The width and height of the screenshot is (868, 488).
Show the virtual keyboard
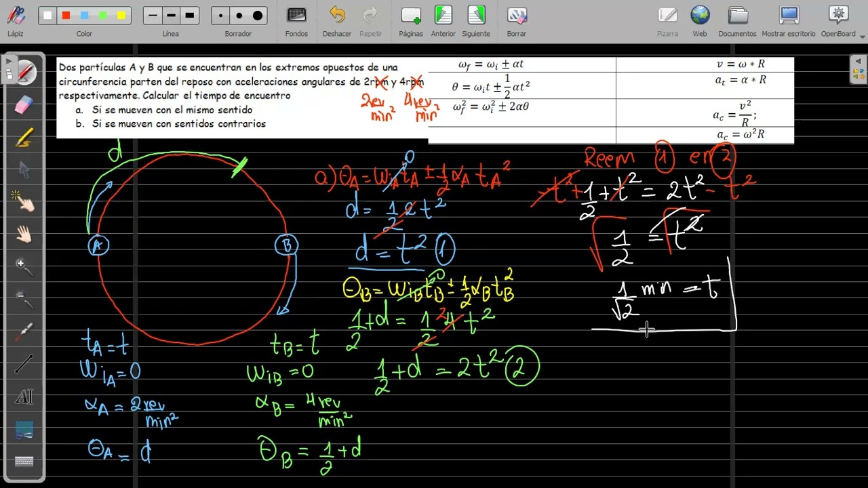tap(24, 462)
